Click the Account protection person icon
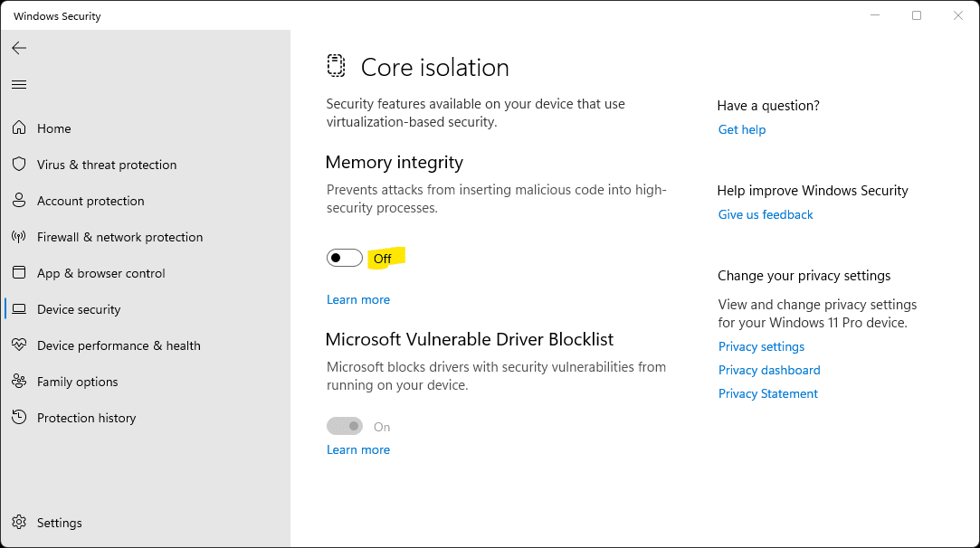 point(18,201)
